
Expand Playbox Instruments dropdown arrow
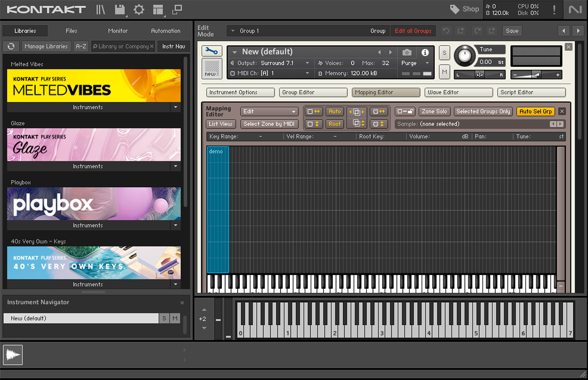(x=176, y=225)
